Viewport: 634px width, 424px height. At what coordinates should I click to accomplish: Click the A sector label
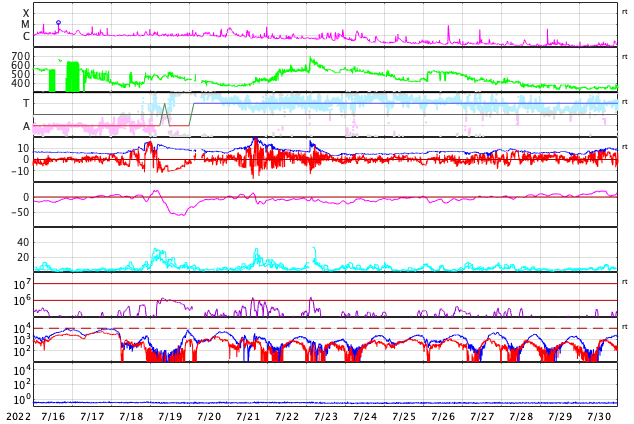tap(26, 127)
